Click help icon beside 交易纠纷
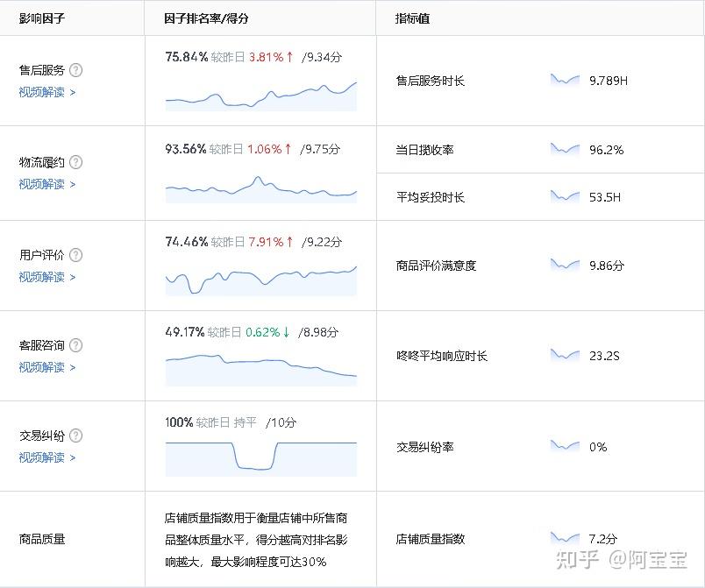 76,436
